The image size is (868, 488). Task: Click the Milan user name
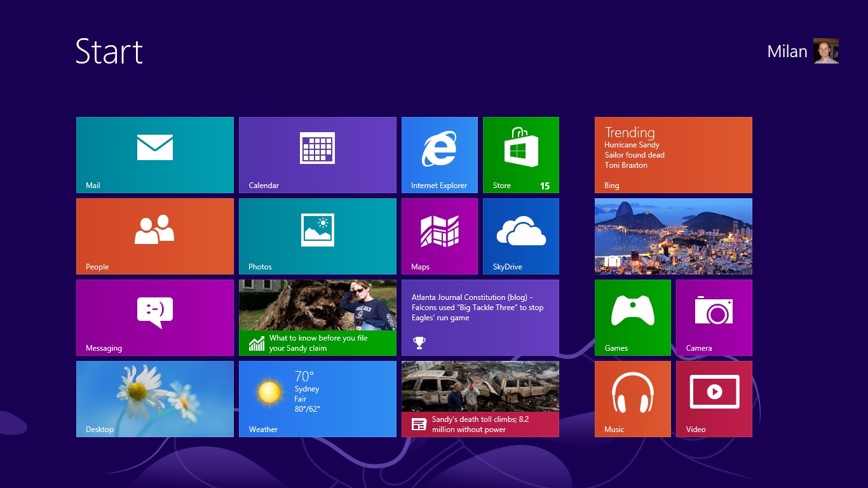tap(787, 51)
